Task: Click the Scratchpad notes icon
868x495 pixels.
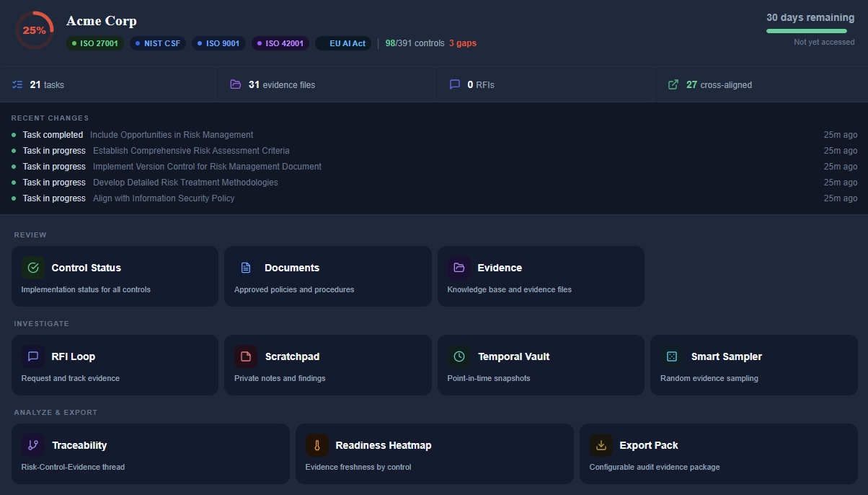Action: pyautogui.click(x=246, y=356)
